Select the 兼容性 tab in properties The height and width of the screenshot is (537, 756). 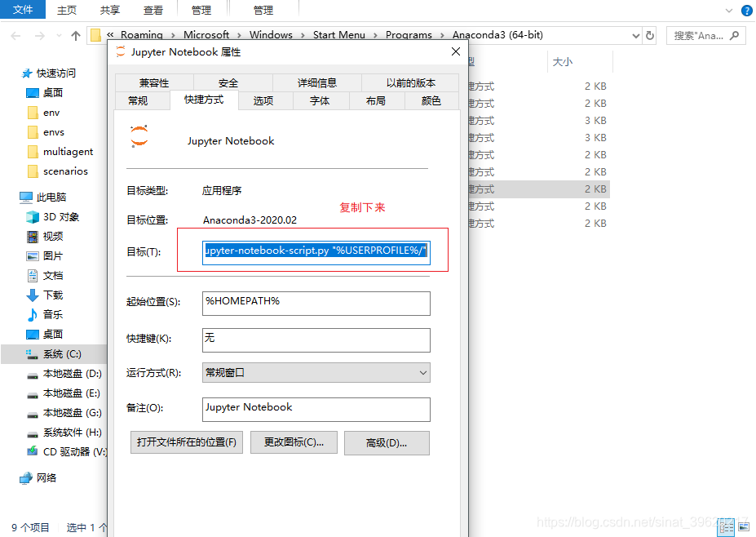[154, 82]
